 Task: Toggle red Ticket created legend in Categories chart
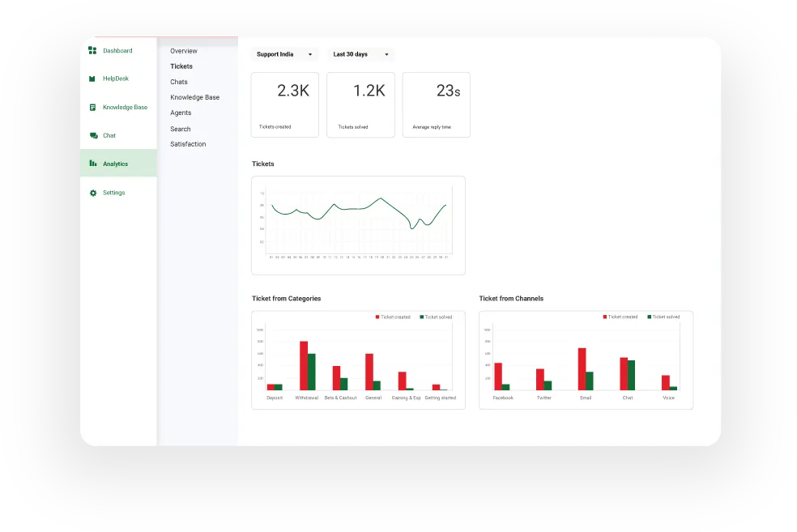point(393,317)
